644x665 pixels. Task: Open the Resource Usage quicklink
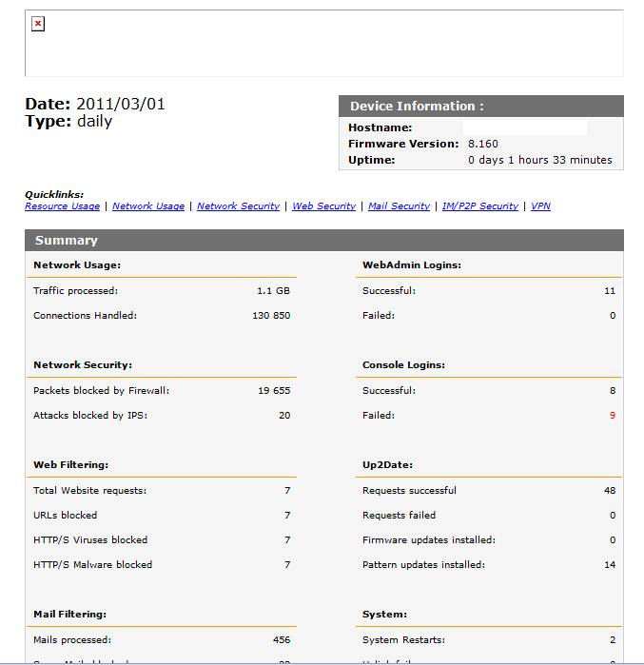coord(62,206)
